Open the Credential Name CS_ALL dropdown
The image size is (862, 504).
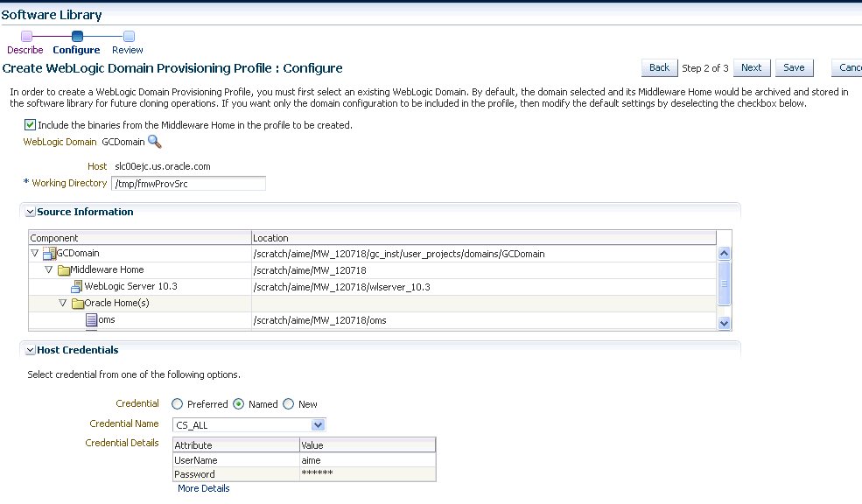[318, 425]
